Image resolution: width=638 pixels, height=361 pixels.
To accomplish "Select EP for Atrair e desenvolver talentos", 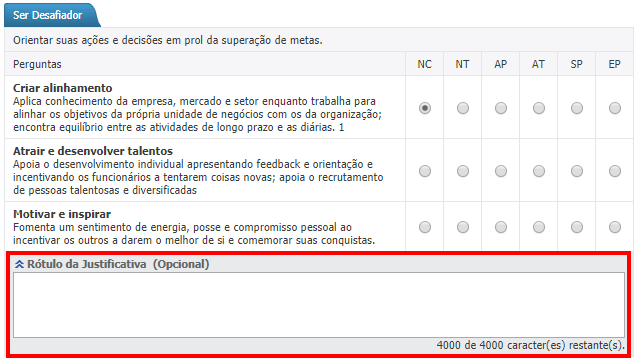I will (x=615, y=171).
